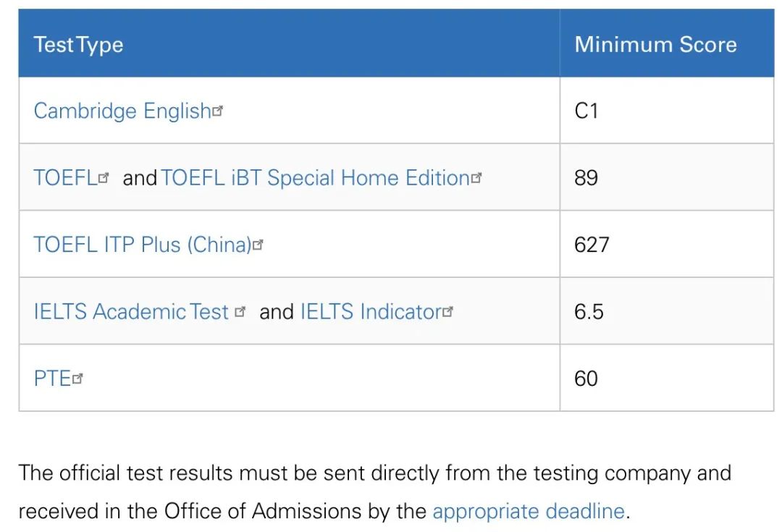Select the C1 minimum score cell

click(x=667, y=111)
